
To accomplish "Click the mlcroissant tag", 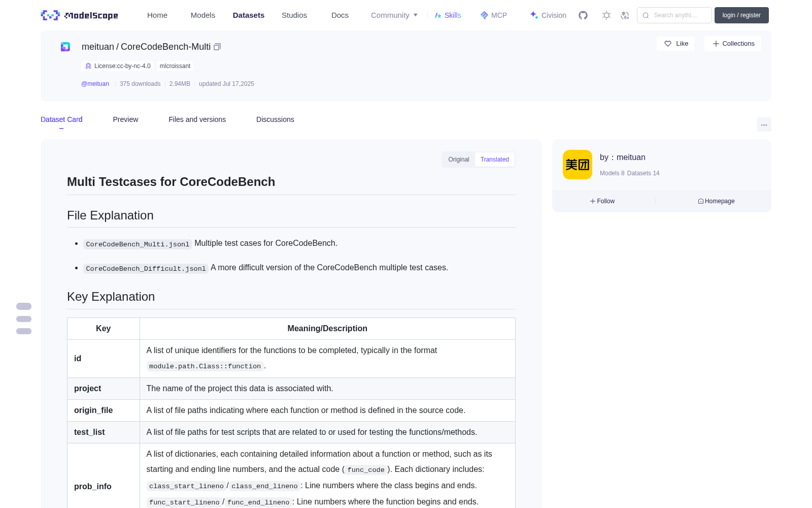I will tap(175, 66).
